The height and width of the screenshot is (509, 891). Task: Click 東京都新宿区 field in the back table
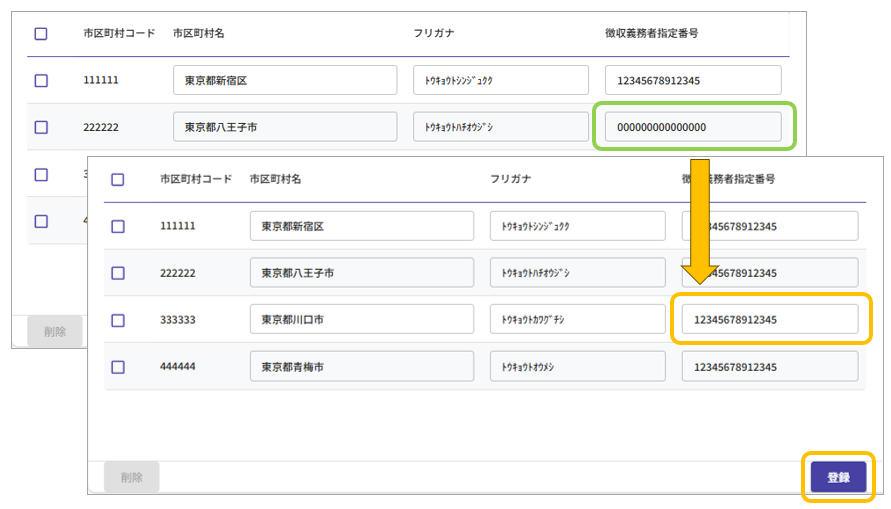285,80
